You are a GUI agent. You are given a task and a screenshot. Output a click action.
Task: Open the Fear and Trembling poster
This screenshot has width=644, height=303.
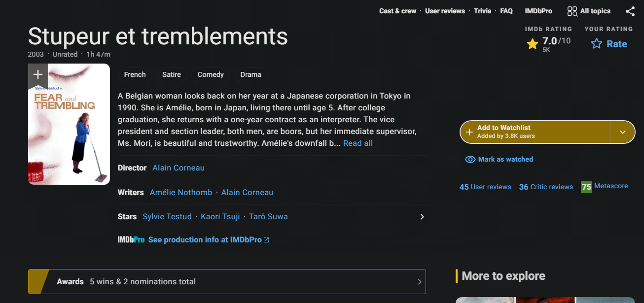tap(69, 124)
